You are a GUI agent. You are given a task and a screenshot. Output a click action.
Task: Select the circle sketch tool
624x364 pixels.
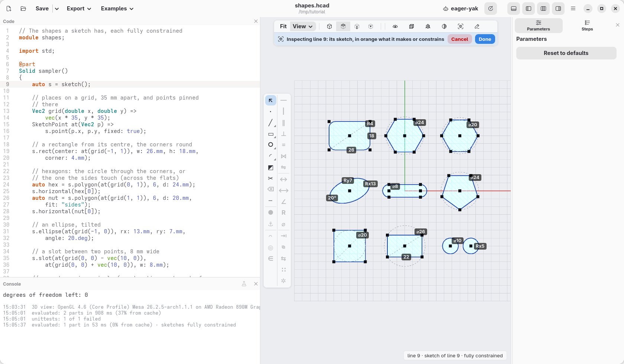coord(270,145)
